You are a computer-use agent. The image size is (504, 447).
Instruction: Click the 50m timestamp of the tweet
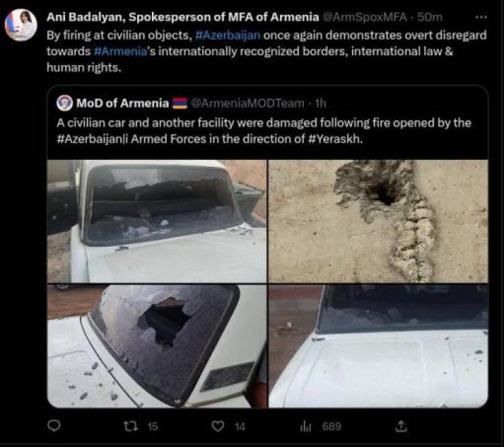coord(430,17)
